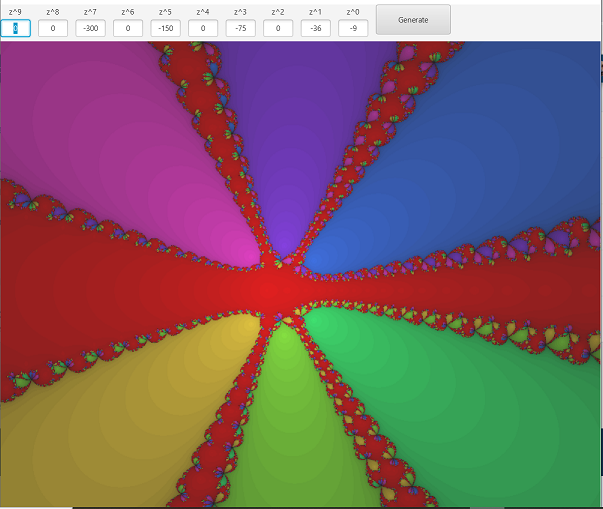Viewport: 603px width, 509px height.
Task: Click the z^6 coefficient input field
Action: click(128, 28)
